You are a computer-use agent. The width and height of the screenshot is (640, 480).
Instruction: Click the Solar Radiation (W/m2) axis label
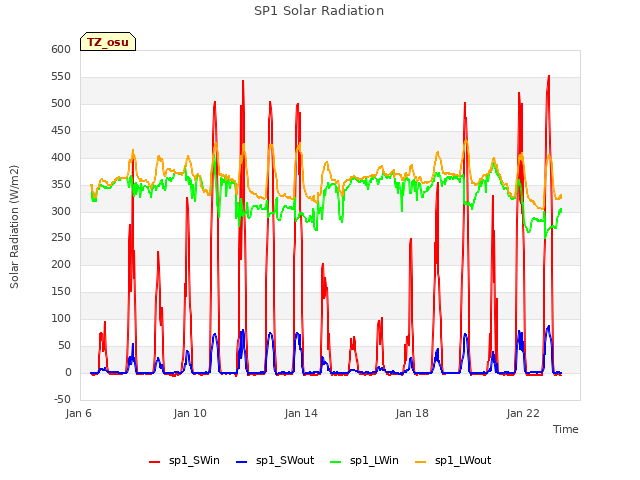tap(14, 227)
